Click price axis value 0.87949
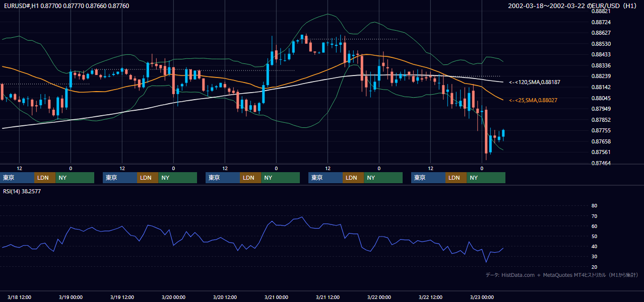 pyautogui.click(x=601, y=109)
